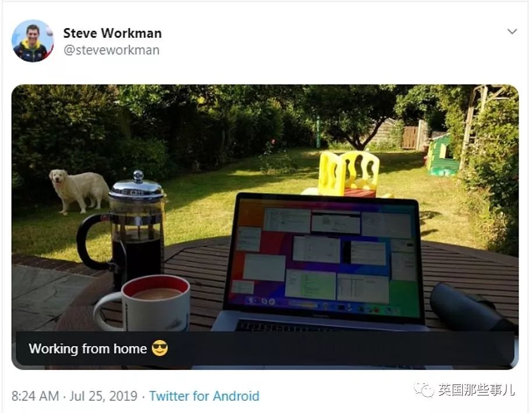Screen dimensions: 532x413
Task: Click the sunglasses emoji in caption
Action: (x=159, y=348)
